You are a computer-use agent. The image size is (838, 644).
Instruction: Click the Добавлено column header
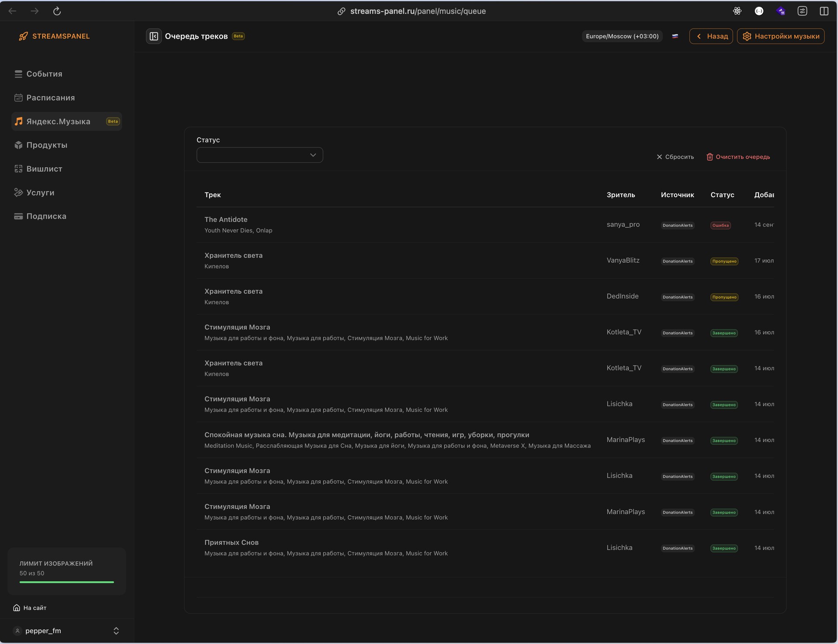764,195
